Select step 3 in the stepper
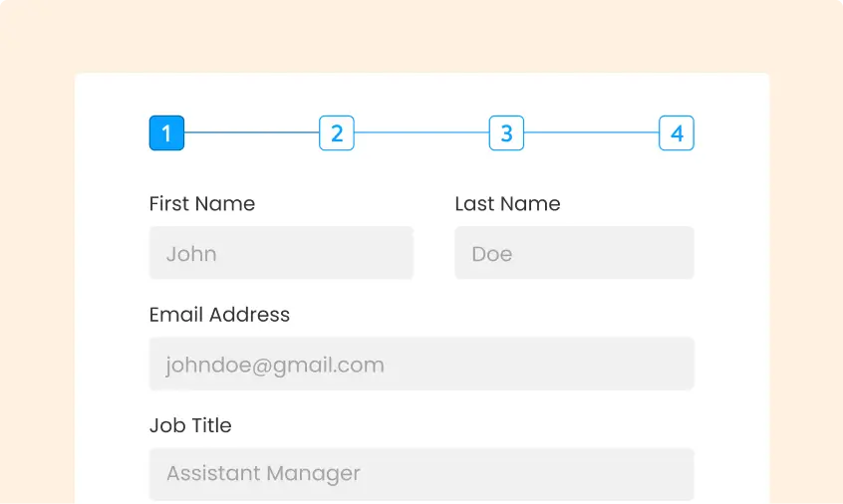Image resolution: width=843 pixels, height=504 pixels. (506, 132)
